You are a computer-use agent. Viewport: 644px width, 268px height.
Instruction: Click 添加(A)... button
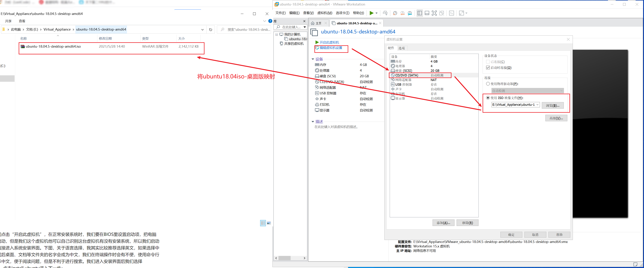(443, 223)
